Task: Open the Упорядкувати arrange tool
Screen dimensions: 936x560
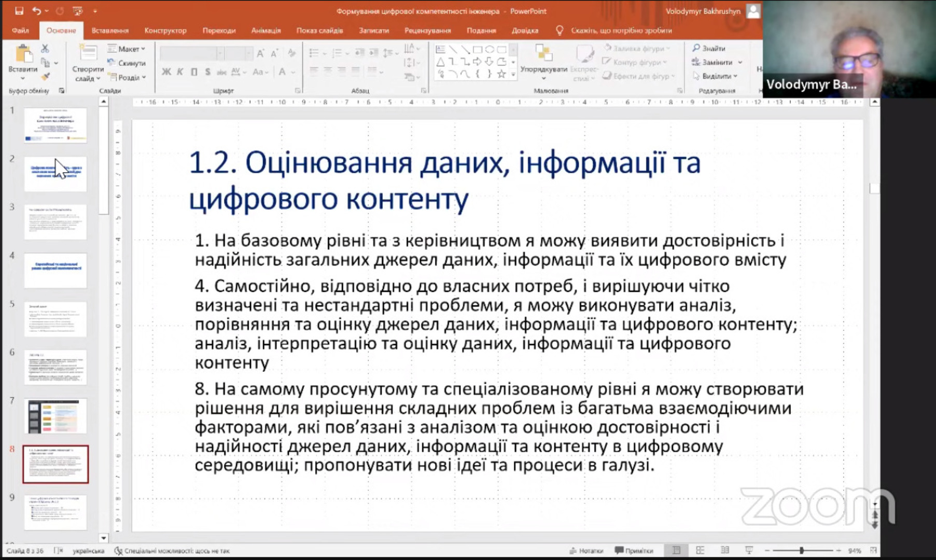Action: point(543,60)
